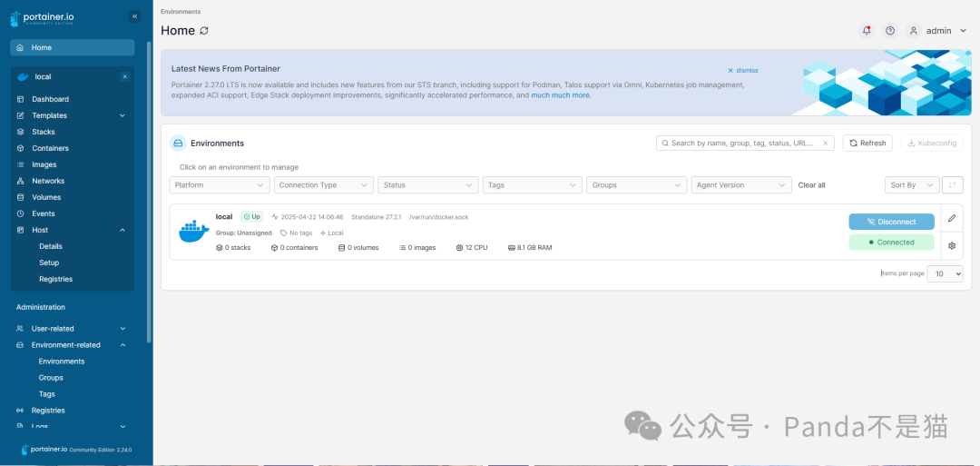
Task: Open the local environment name
Action: [224, 217]
